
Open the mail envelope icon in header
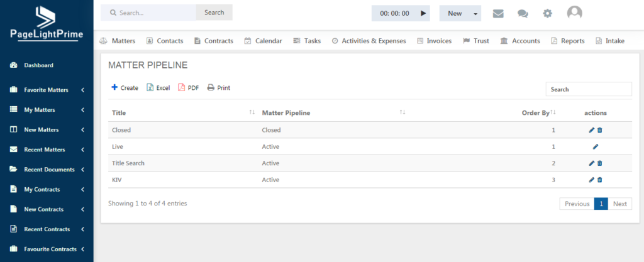pyautogui.click(x=498, y=14)
